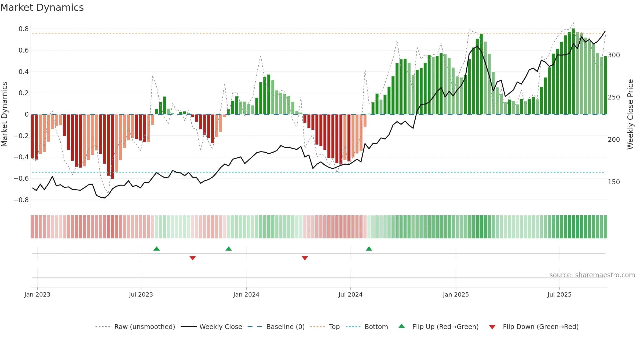Click the 0.4 tick on the left axis
Viewport: 644px width, 362px height.
pos(24,72)
